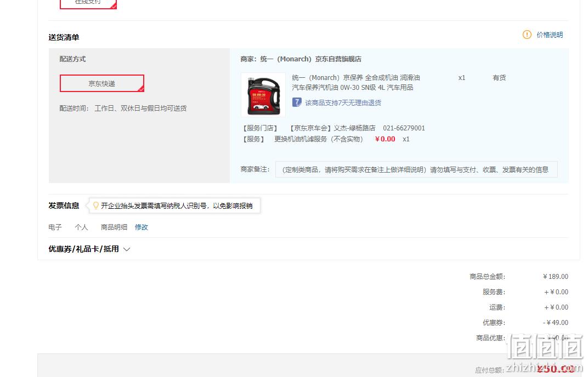Click the 个人 invoice title text
Screen dimensions: 588x377
81,227
